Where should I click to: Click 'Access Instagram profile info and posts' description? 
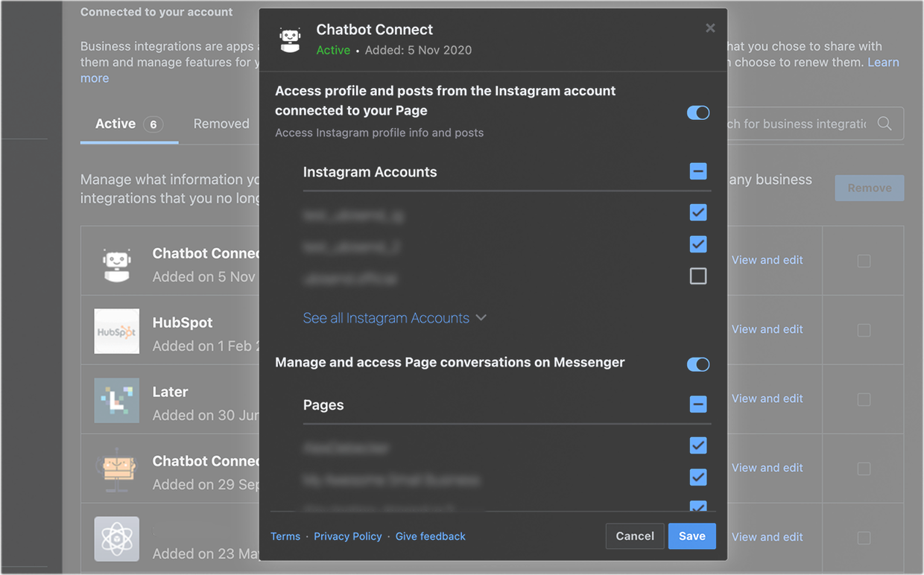click(x=379, y=133)
